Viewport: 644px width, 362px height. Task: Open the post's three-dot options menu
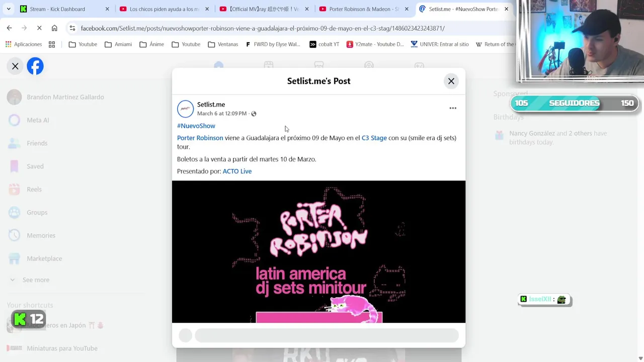coord(453,108)
